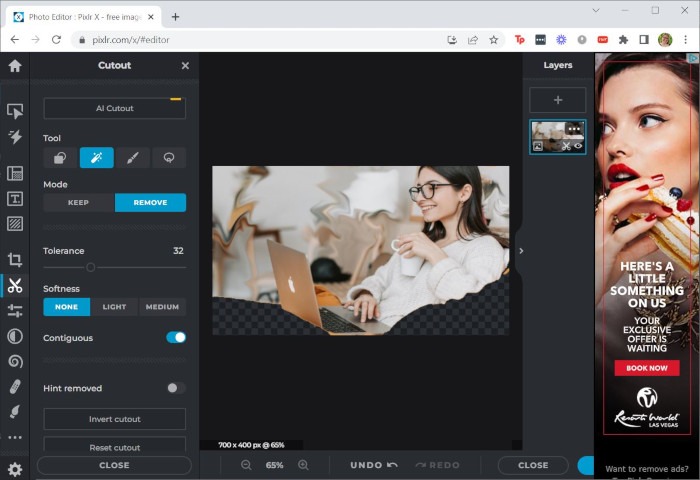
Task: Open the Layout template tool
Action: pyautogui.click(x=15, y=173)
